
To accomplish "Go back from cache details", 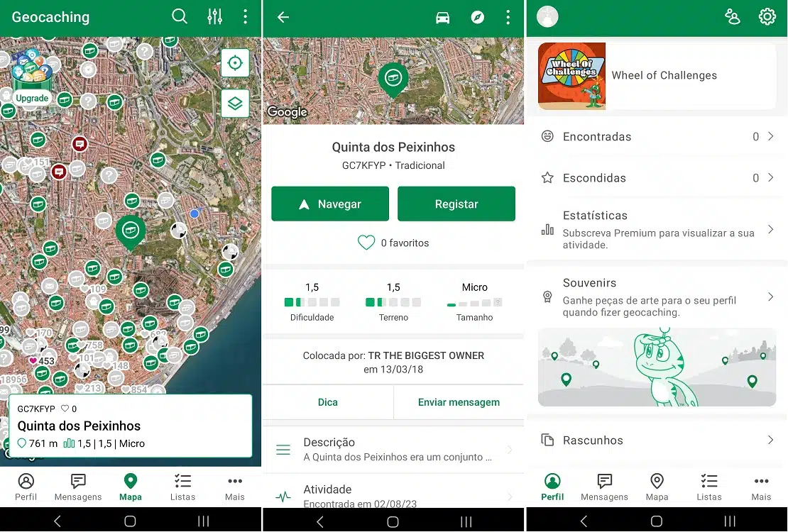I will click(283, 17).
